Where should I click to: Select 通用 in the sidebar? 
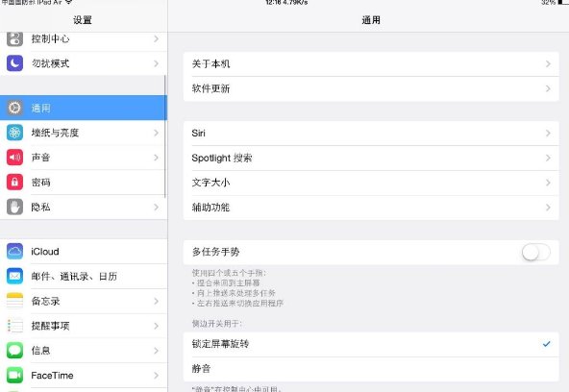coord(84,108)
